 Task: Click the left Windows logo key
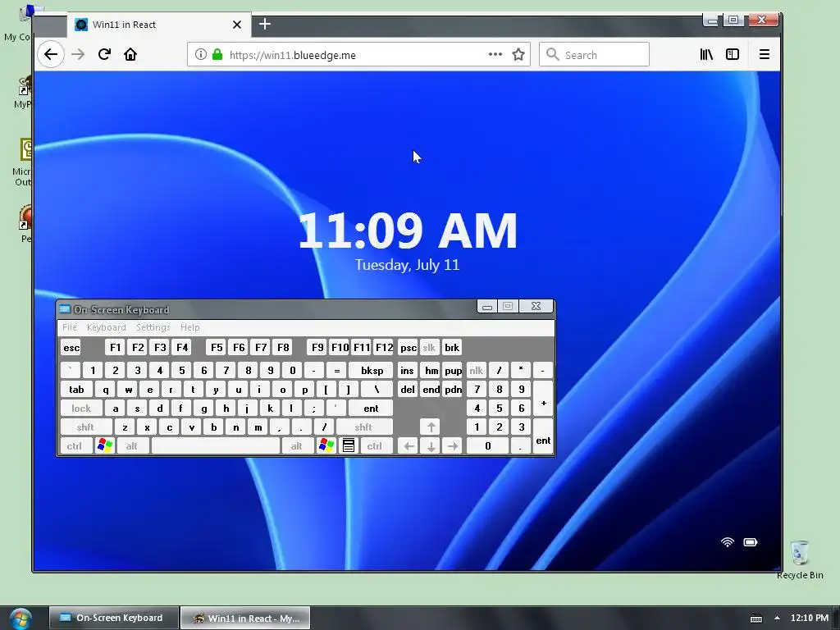(105, 446)
